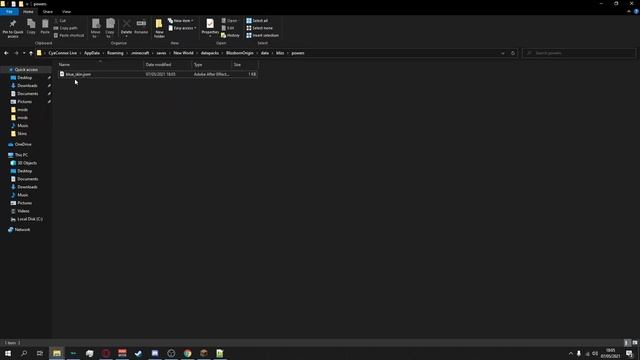The width and height of the screenshot is (640, 360).
Task: Click Copy path in Clipboard group
Action: [x=65, y=28]
